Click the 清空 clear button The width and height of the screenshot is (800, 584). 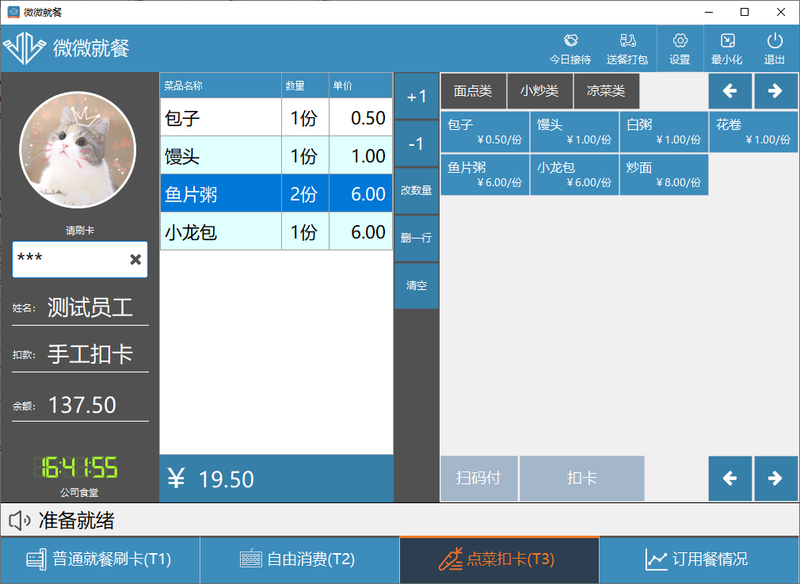coord(416,286)
